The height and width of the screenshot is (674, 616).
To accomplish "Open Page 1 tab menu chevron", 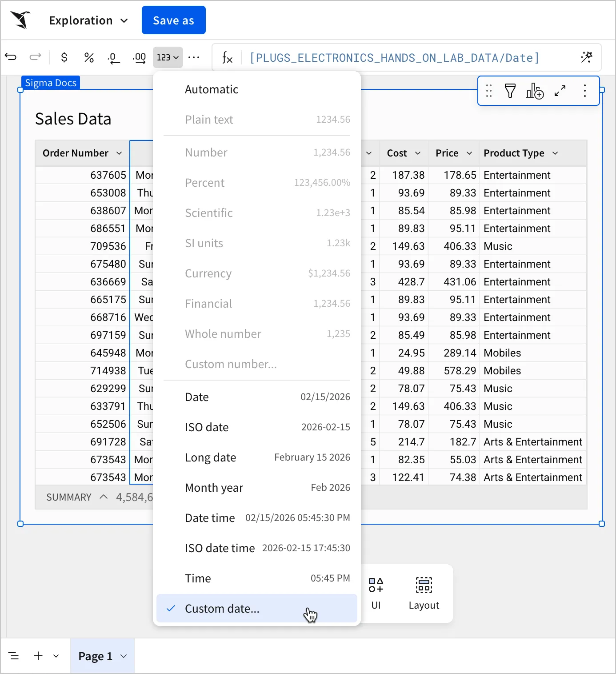I will [x=124, y=656].
